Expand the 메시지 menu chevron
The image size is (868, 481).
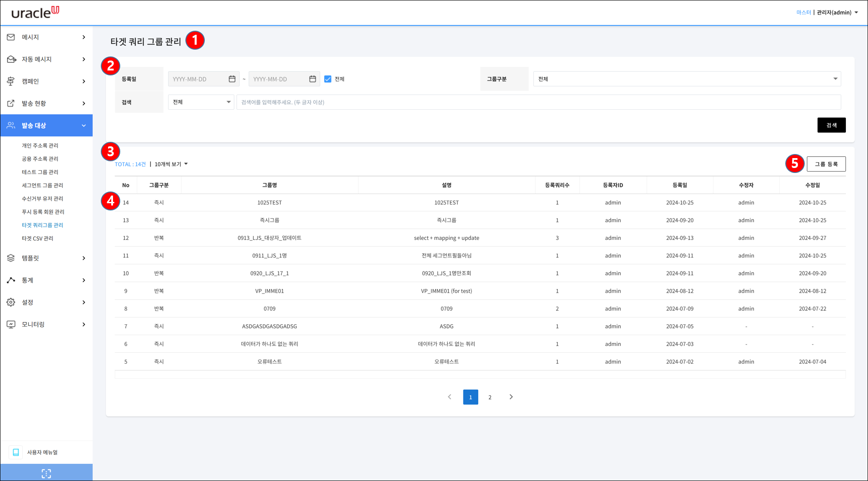[x=84, y=37]
